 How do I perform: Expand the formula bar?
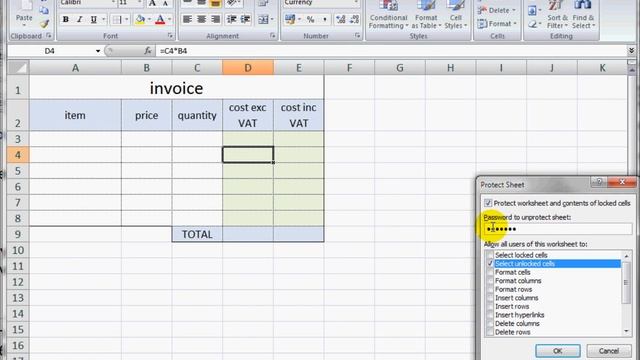pos(631,51)
